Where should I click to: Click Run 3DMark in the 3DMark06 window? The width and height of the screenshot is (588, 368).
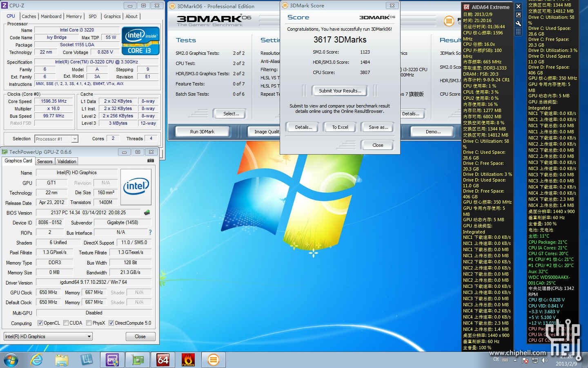click(x=202, y=132)
